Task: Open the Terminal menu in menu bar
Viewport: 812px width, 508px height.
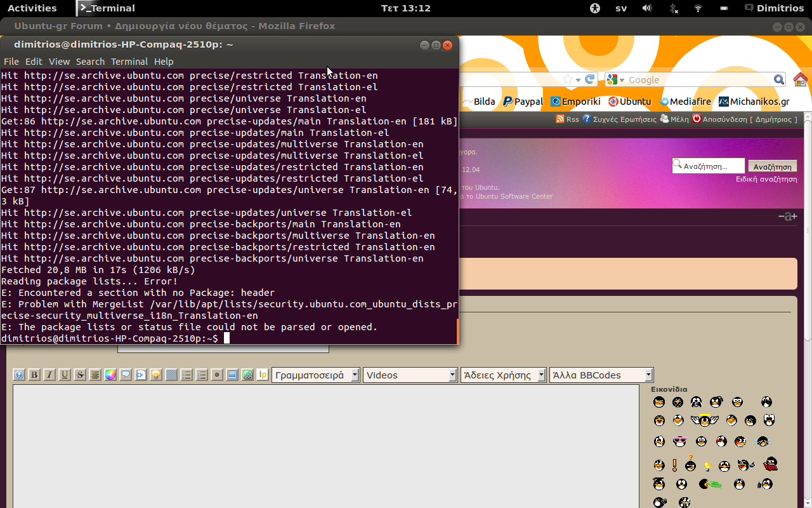Action: pos(129,62)
